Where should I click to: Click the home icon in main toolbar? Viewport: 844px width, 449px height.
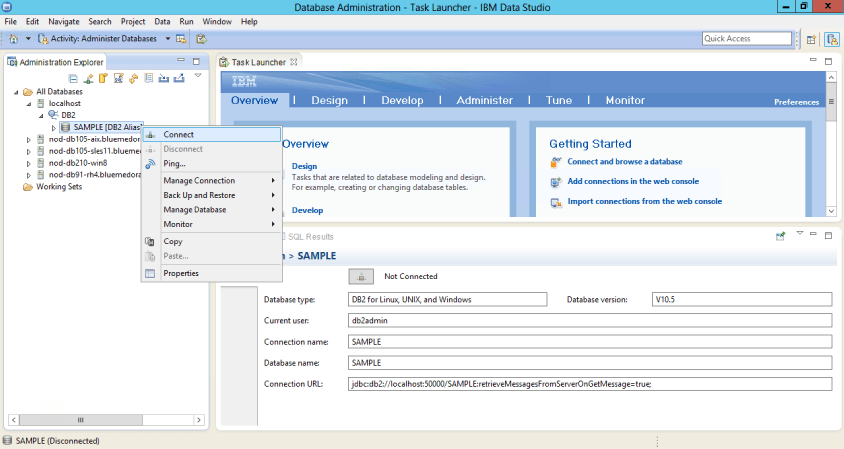pyautogui.click(x=13, y=39)
